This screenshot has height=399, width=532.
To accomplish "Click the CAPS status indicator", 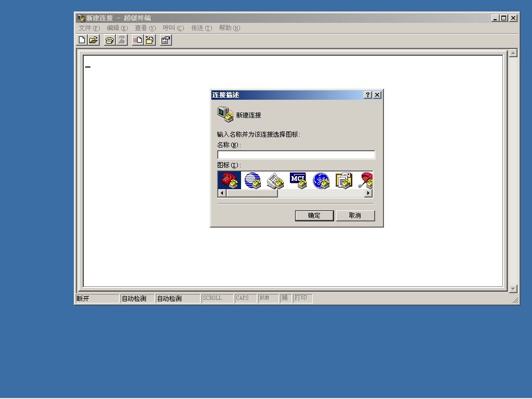I will click(x=245, y=298).
